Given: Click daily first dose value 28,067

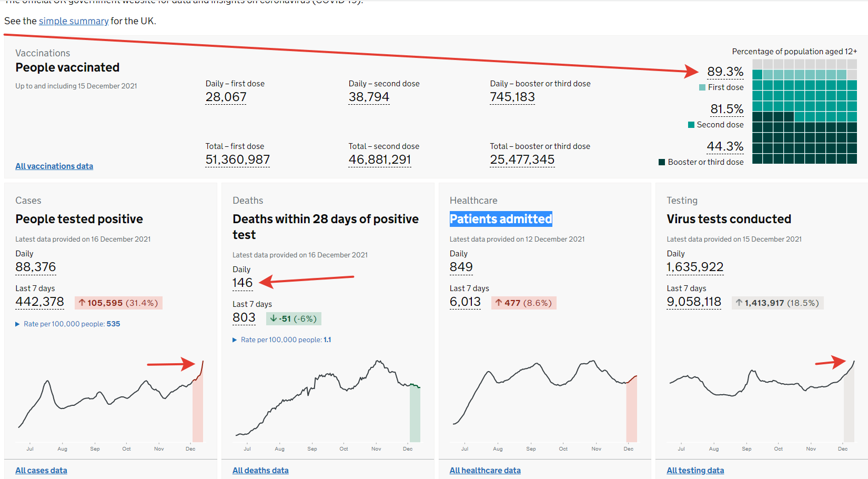Looking at the screenshot, I should [x=226, y=97].
